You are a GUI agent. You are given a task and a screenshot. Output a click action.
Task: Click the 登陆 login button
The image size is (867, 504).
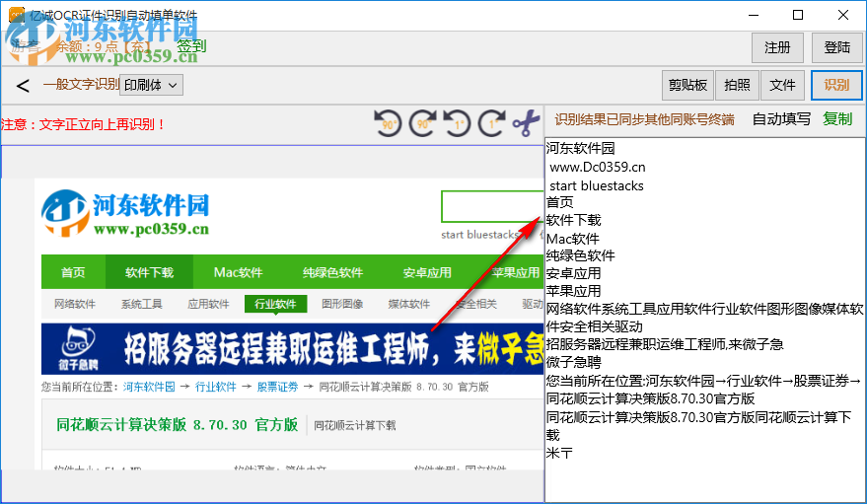click(x=837, y=47)
